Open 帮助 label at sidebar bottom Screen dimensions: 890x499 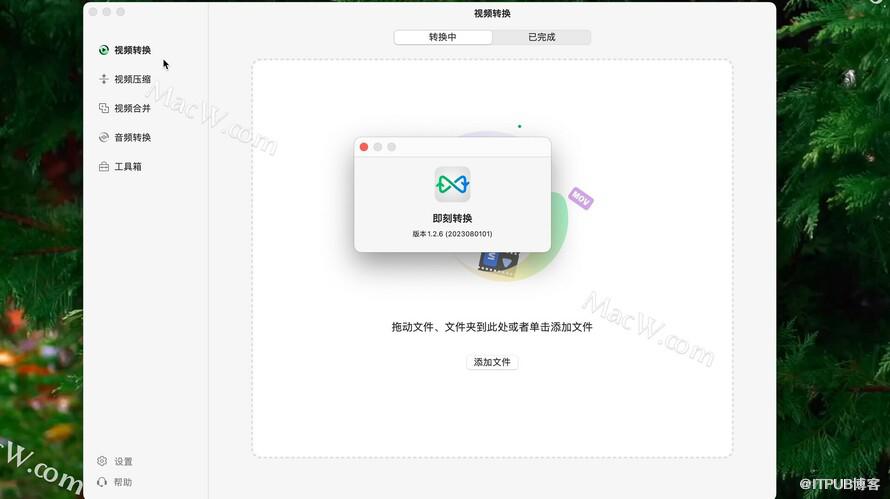123,482
